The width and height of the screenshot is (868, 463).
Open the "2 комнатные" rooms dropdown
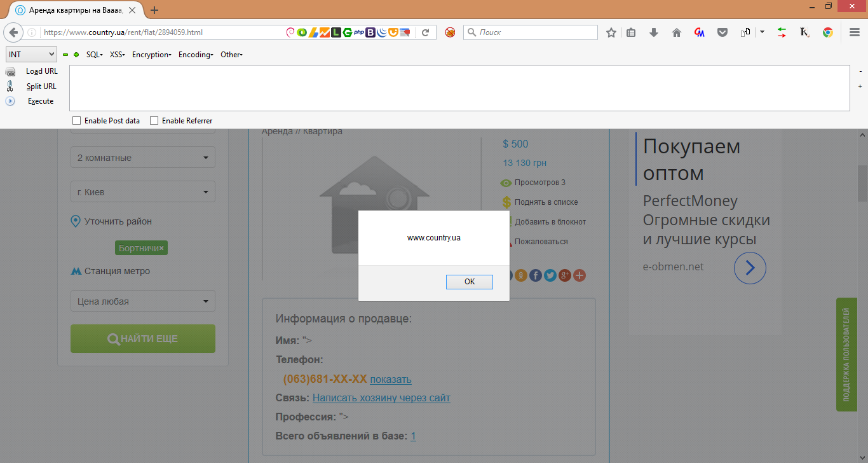(142, 157)
